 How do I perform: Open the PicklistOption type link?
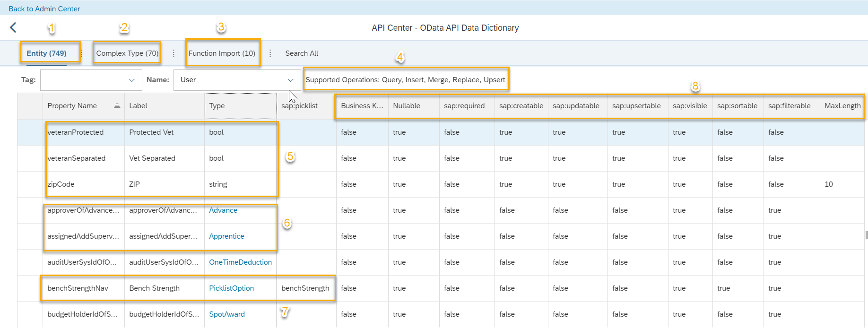coord(231,288)
